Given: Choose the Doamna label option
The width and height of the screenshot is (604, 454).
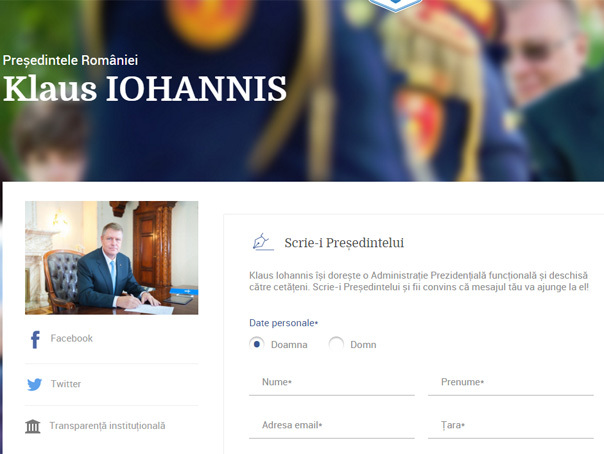Looking at the screenshot, I should coord(289,345).
